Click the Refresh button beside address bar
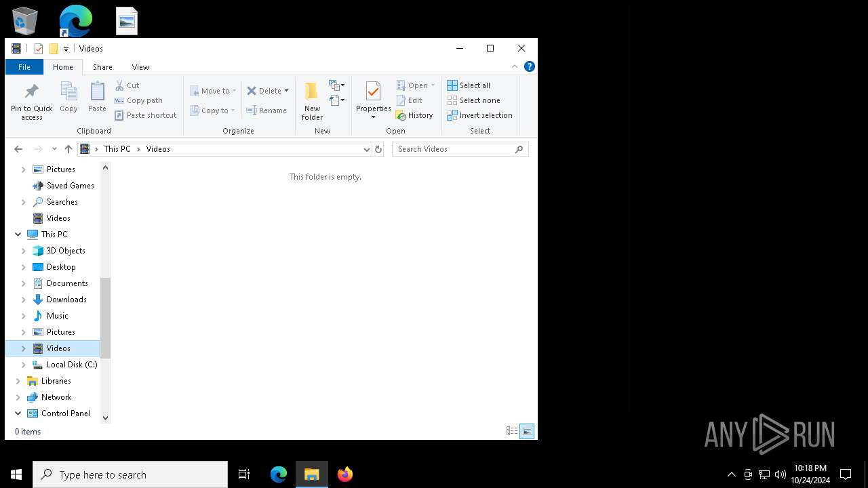The width and height of the screenshot is (868, 488). click(x=378, y=149)
